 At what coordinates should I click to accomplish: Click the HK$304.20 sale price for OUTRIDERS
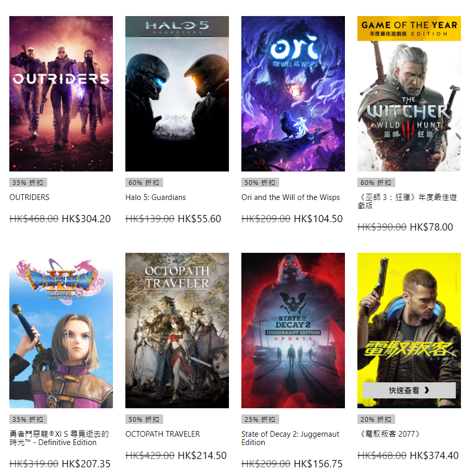[x=86, y=219]
